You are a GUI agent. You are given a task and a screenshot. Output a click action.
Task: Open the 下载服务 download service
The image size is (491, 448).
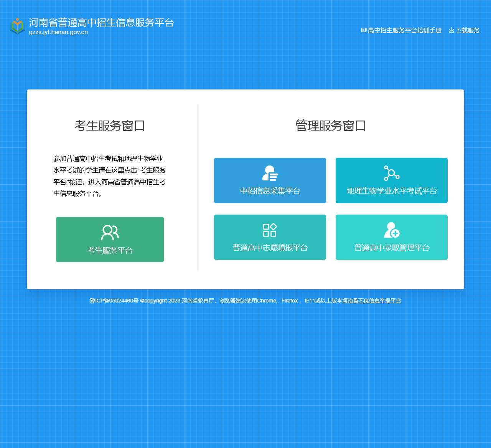tap(467, 30)
